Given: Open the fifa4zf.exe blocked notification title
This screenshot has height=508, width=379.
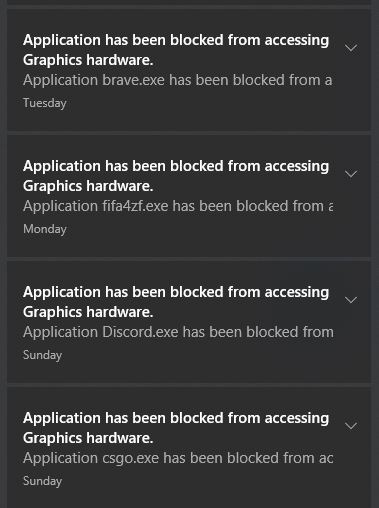Looking at the screenshot, I should pos(176,176).
